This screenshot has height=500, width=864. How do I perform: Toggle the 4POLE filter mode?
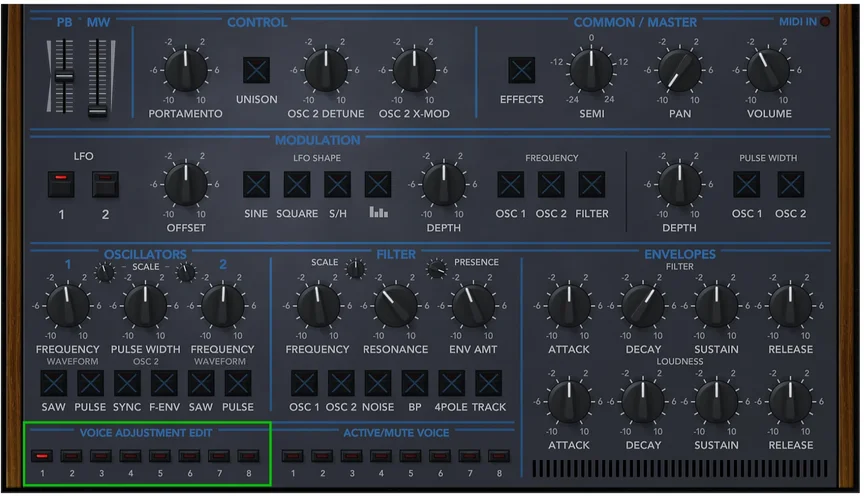[x=451, y=383]
